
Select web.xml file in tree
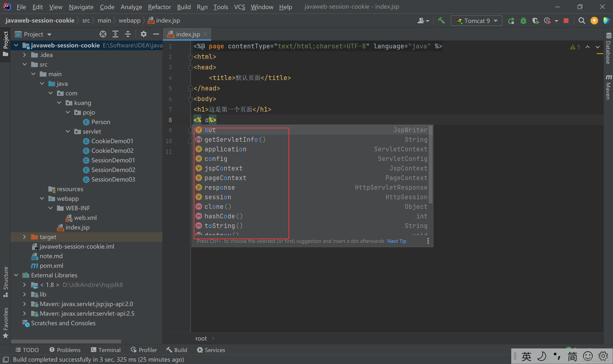click(81, 218)
